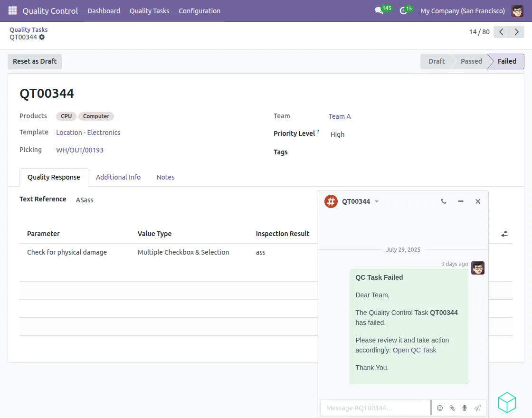The height and width of the screenshot is (418, 532).
Task: Click the microphone voice message icon
Action: click(x=465, y=408)
